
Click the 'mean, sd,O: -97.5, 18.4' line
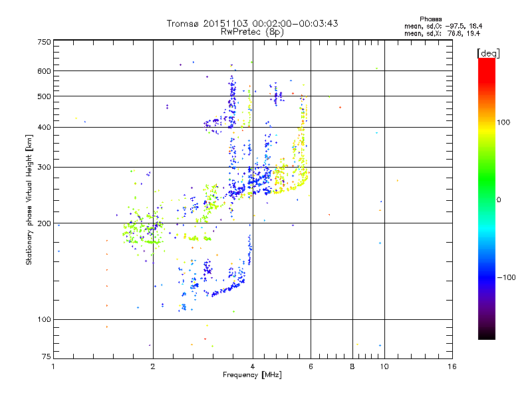[x=443, y=26]
